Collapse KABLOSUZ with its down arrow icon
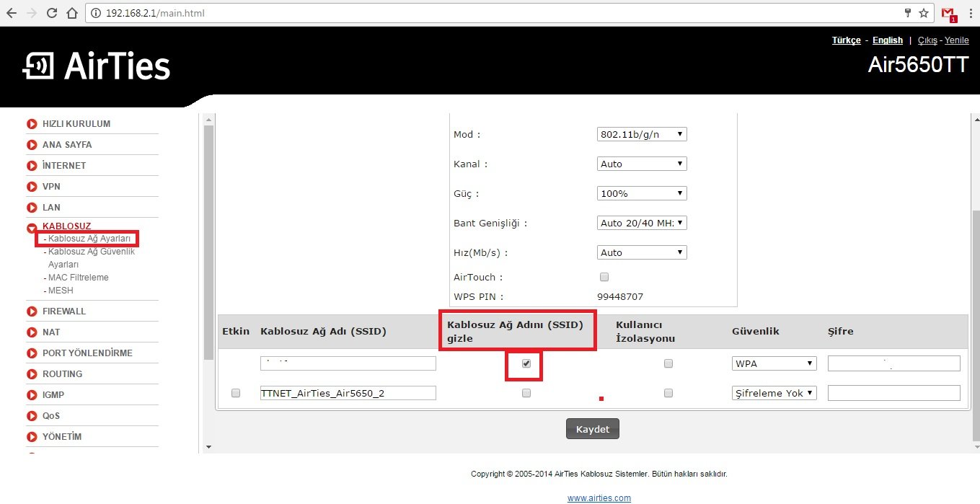This screenshot has width=980, height=504. pyautogui.click(x=32, y=229)
